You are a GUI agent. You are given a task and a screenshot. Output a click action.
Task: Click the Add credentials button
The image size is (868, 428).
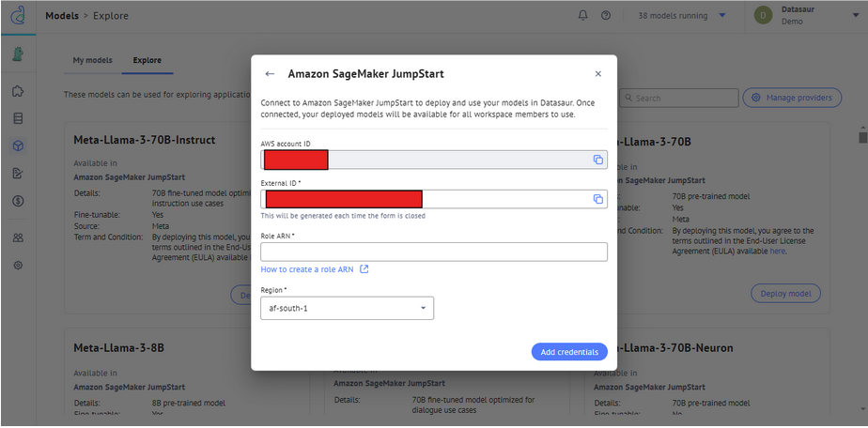click(569, 352)
